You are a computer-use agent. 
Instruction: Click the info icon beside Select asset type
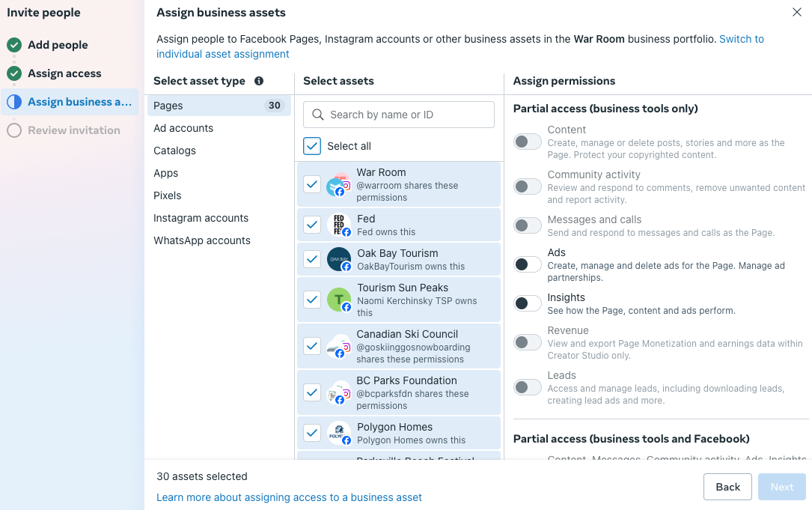(259, 81)
